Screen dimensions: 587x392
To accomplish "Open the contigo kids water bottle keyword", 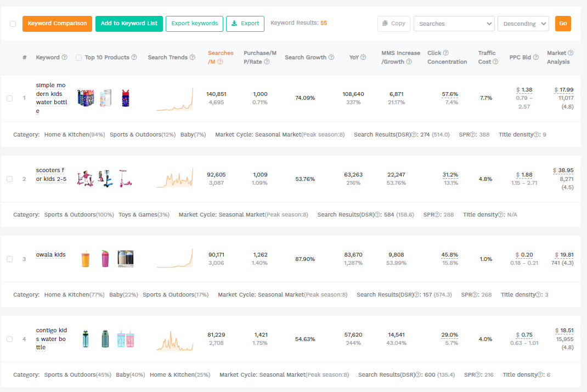I will pos(51,339).
